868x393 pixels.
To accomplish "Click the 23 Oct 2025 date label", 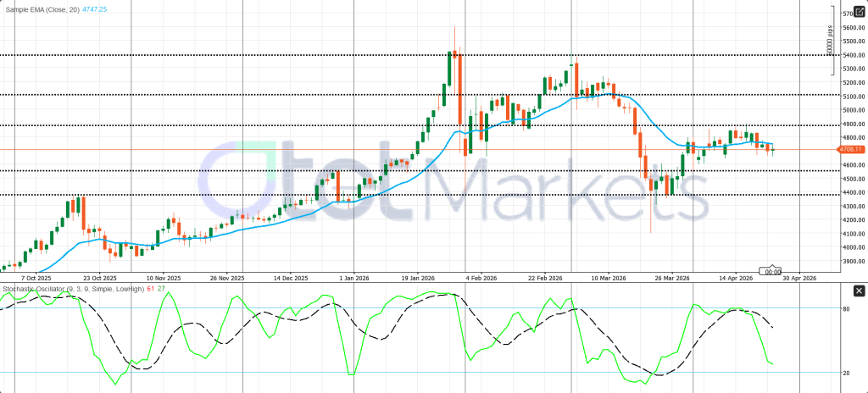I will [x=100, y=278].
